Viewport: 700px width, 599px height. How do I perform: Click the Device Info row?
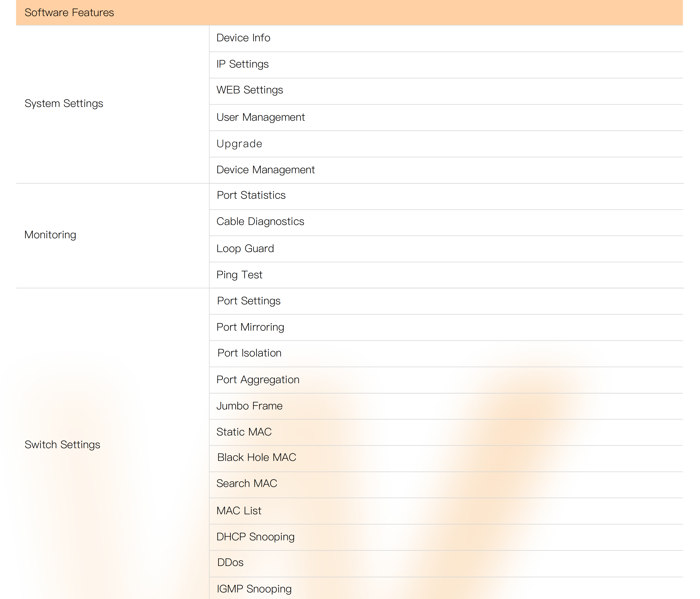point(243,38)
